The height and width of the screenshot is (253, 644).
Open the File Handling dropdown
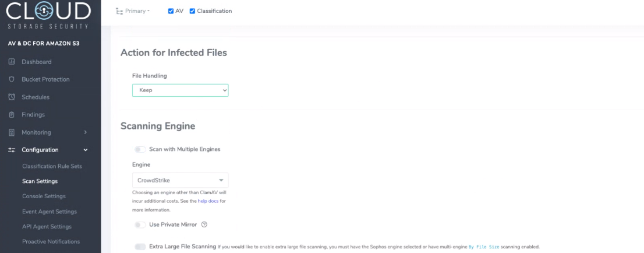(180, 90)
